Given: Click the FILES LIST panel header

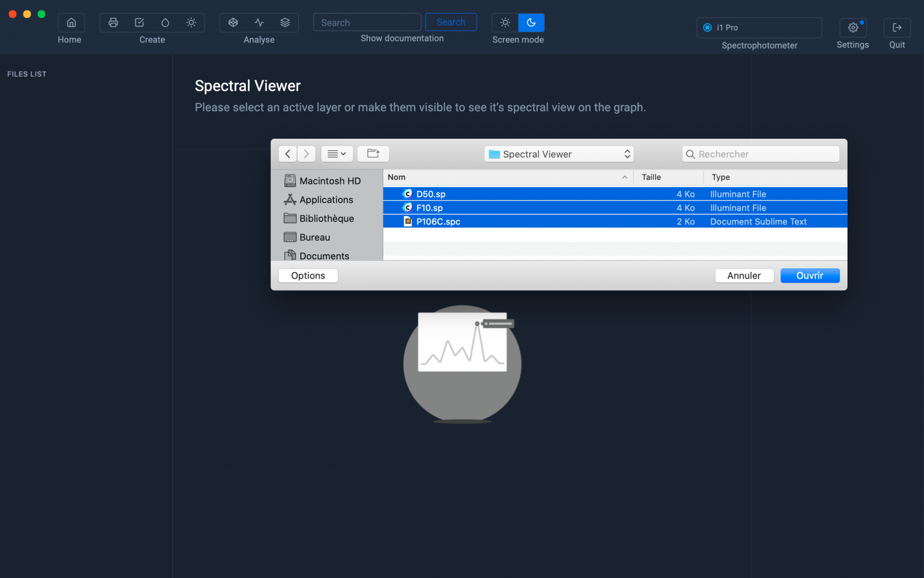Looking at the screenshot, I should point(27,74).
